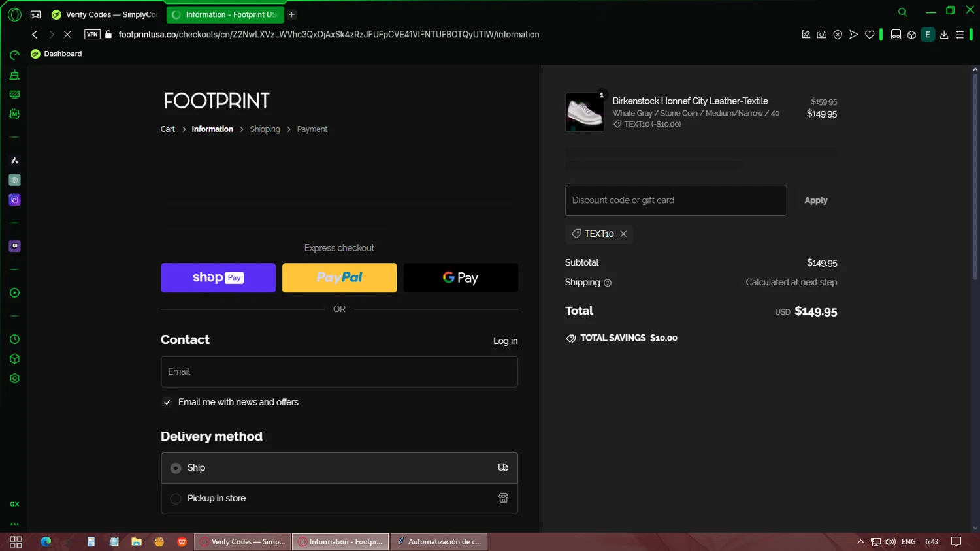Click the Log in link
Viewport: 980px width, 551px height.
click(505, 341)
